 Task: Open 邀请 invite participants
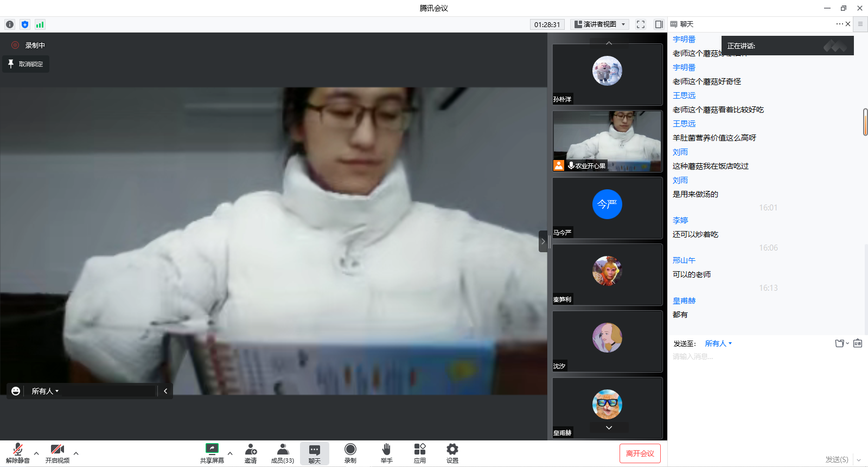point(251,453)
